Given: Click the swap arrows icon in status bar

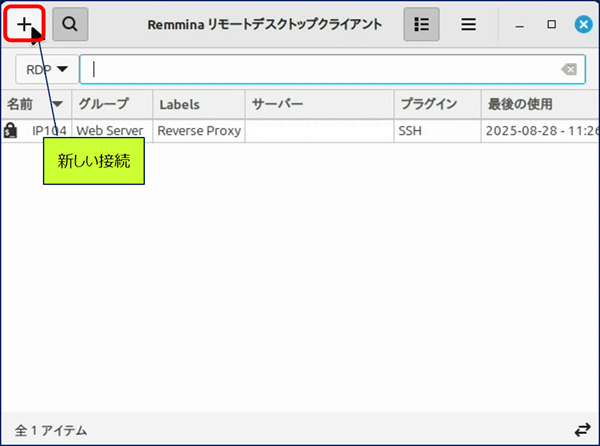Looking at the screenshot, I should [582, 430].
